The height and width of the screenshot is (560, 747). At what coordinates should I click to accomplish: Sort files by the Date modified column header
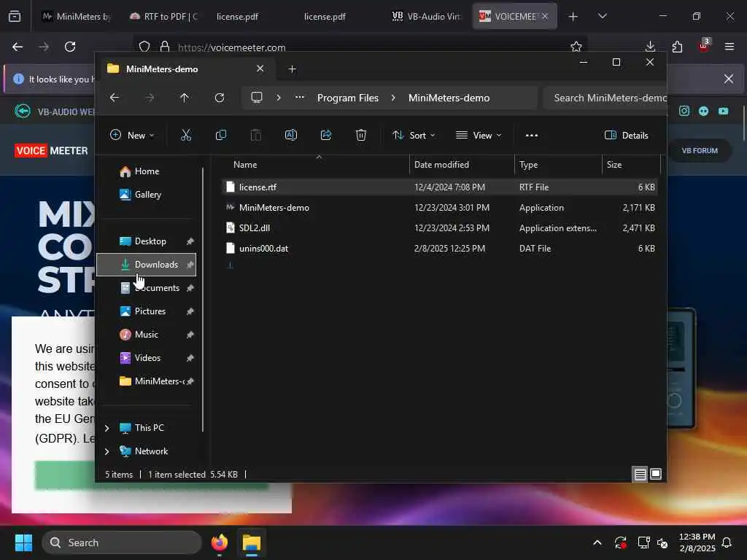(x=461, y=165)
